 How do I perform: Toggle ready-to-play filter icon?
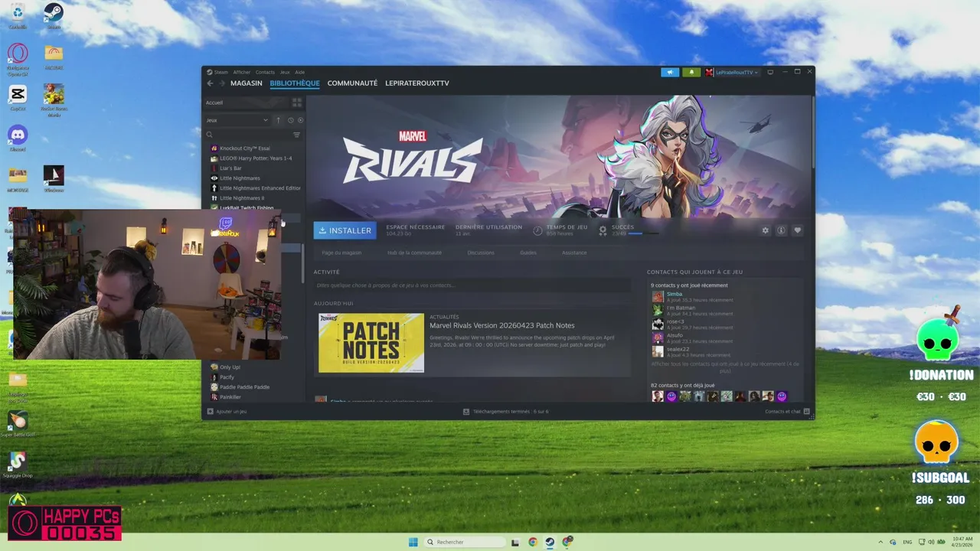click(x=300, y=120)
